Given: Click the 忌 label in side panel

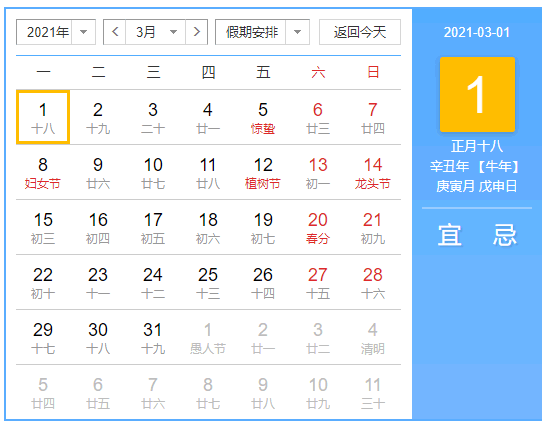Looking at the screenshot, I should [504, 235].
